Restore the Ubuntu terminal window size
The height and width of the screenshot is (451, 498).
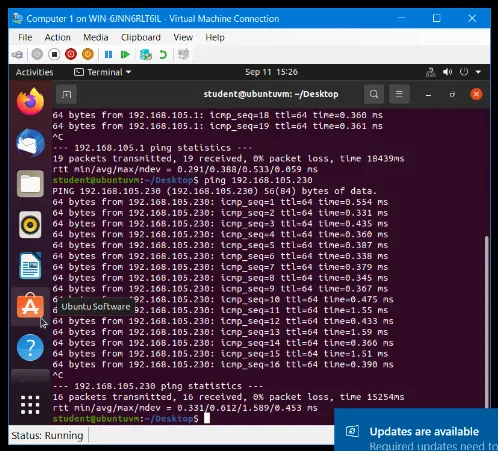pos(452,95)
